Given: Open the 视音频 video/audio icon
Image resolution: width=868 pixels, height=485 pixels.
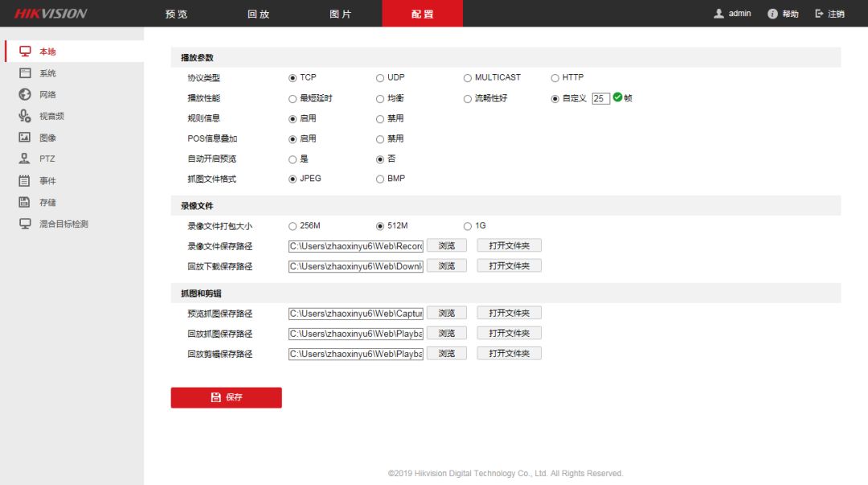Looking at the screenshot, I should (25, 116).
